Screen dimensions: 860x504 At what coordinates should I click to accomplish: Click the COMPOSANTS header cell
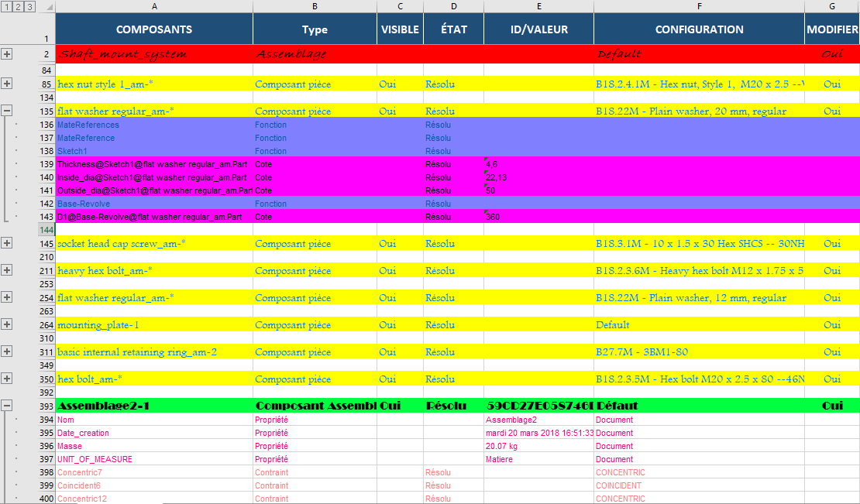[x=153, y=29]
